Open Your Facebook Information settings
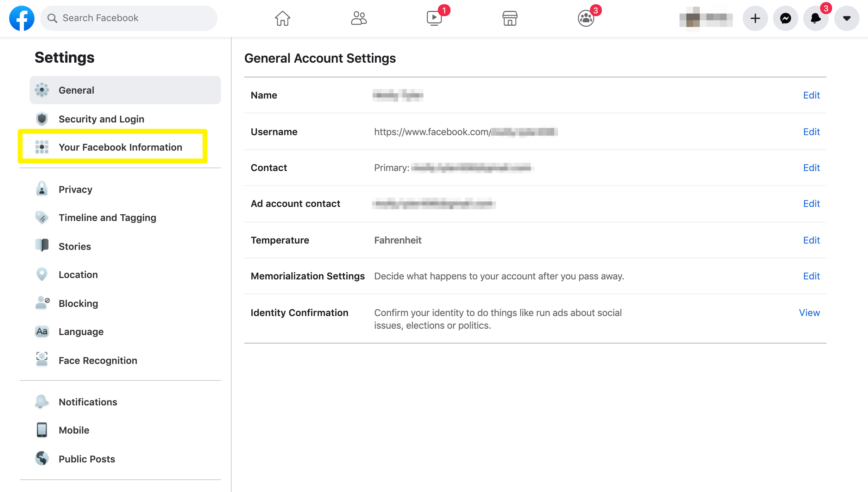 (120, 147)
